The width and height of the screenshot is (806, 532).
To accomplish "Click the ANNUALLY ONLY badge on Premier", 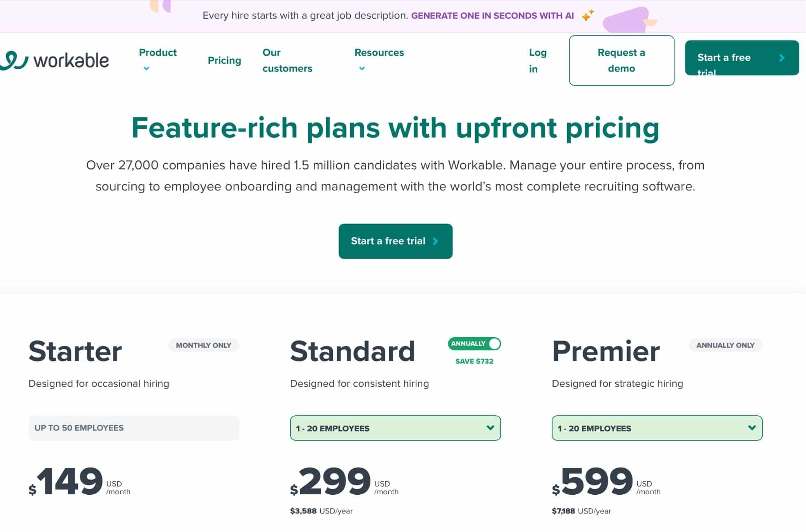I will 725,345.
